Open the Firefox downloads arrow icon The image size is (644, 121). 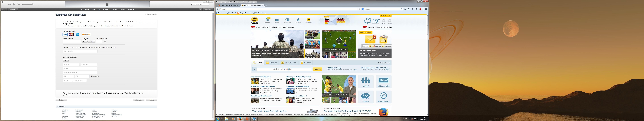pyautogui.click(x=412, y=9)
